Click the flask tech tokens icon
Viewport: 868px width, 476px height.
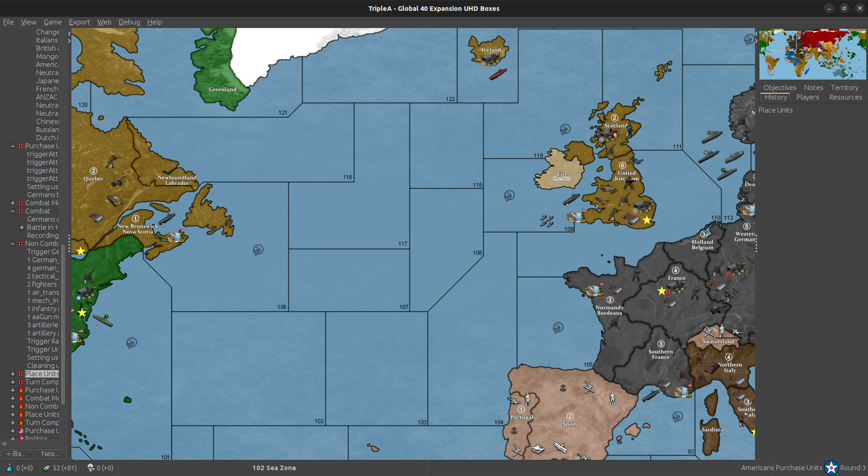pyautogui.click(x=9, y=468)
